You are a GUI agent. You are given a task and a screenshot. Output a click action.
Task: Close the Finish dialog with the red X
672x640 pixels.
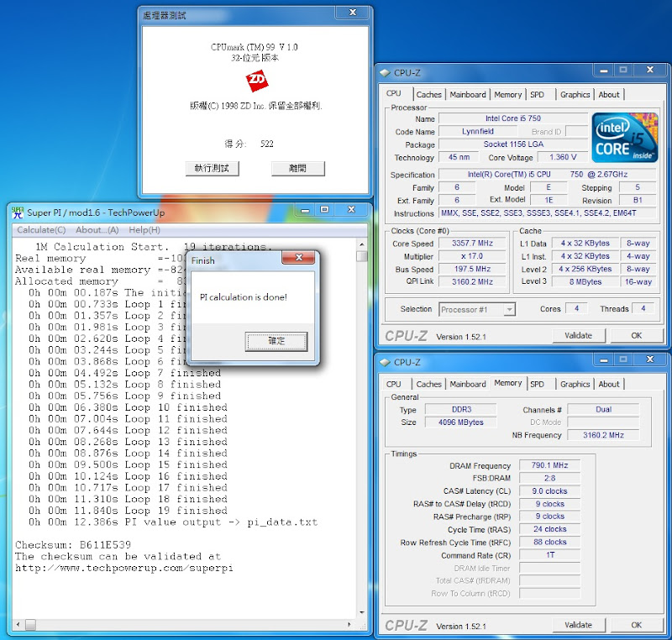point(299,258)
